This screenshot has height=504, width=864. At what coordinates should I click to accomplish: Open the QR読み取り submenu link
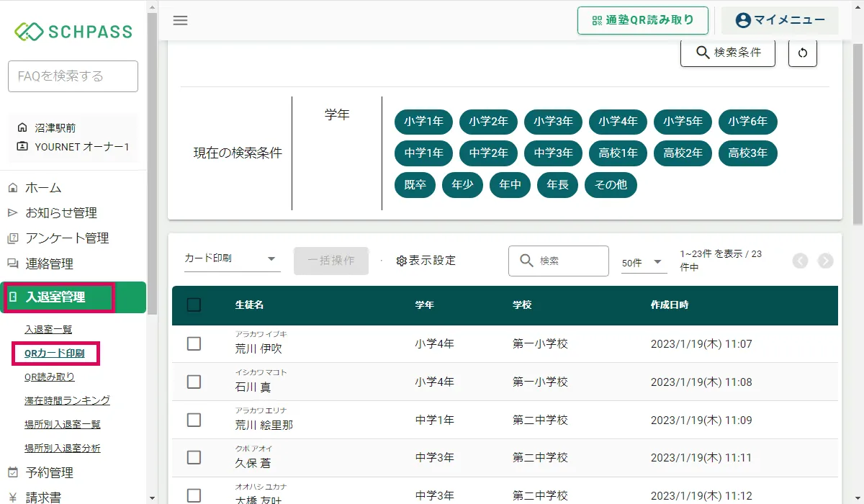coord(50,377)
